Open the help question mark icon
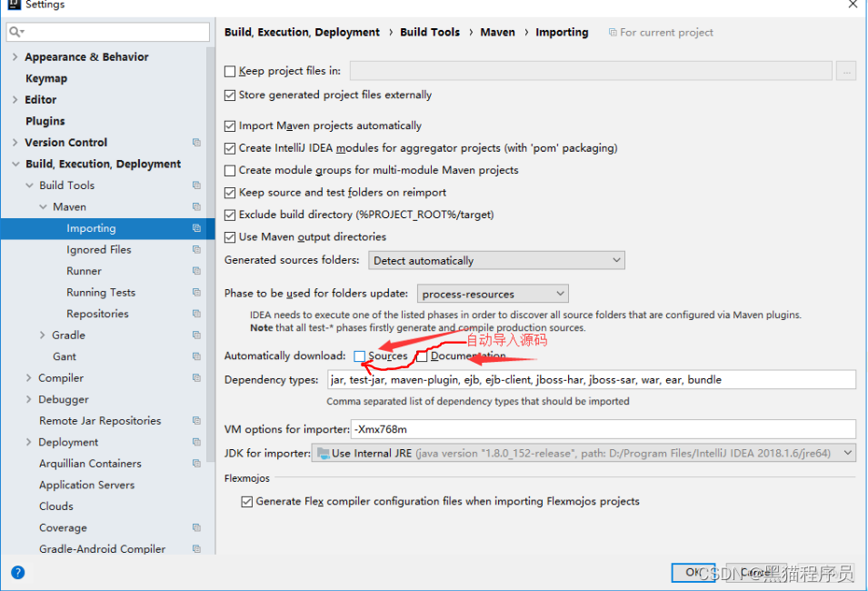 [x=17, y=572]
